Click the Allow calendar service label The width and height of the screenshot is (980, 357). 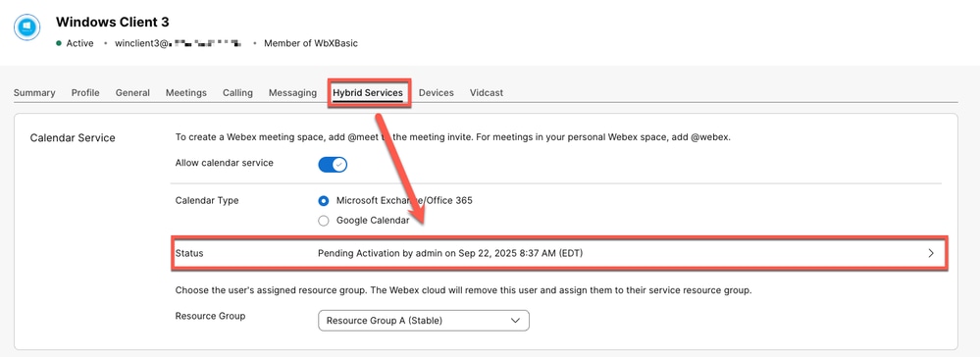click(x=225, y=163)
